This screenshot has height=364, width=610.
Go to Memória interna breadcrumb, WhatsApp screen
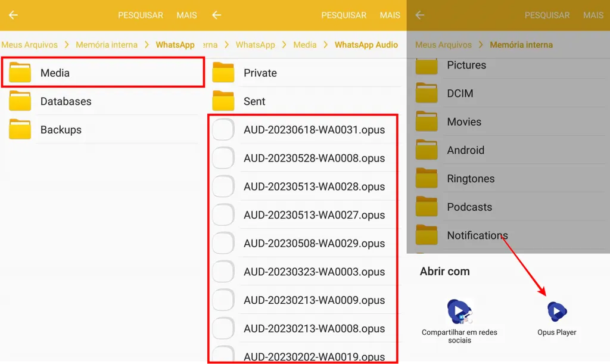[107, 45]
